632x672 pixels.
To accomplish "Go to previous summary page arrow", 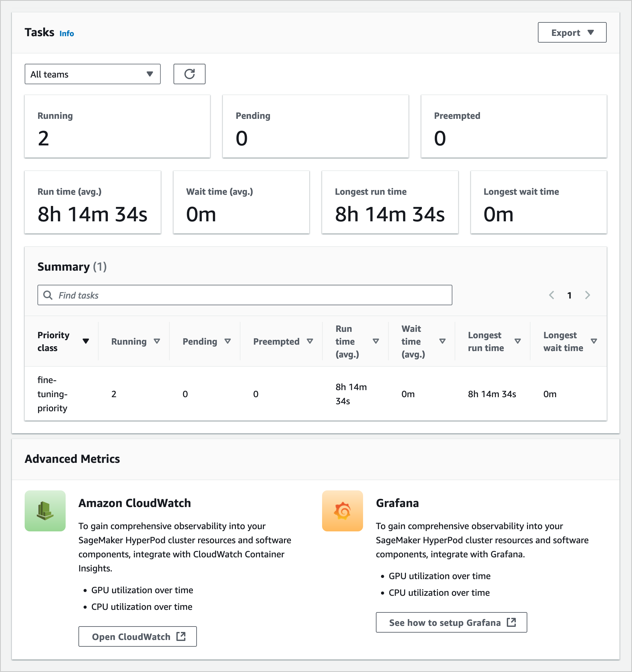I will 551,295.
